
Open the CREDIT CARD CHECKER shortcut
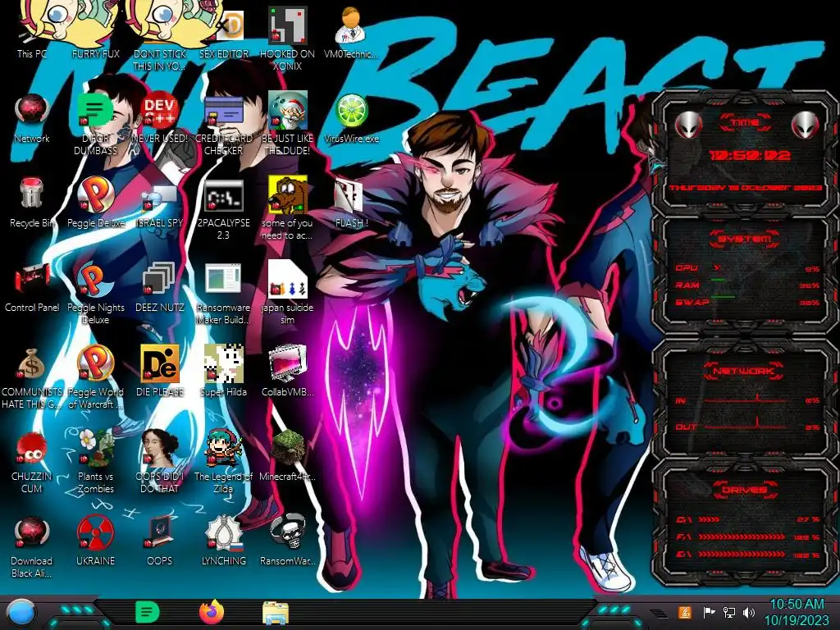pyautogui.click(x=223, y=125)
